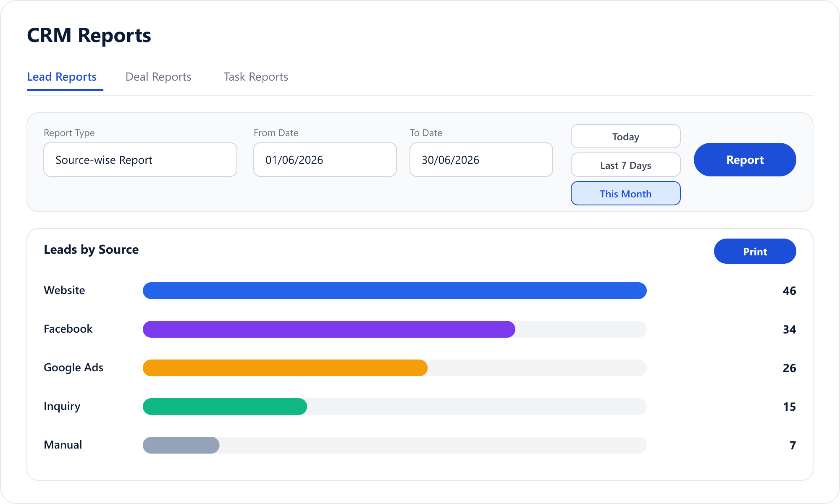840x504 pixels.
Task: Click the Website source label
Action: click(x=64, y=290)
